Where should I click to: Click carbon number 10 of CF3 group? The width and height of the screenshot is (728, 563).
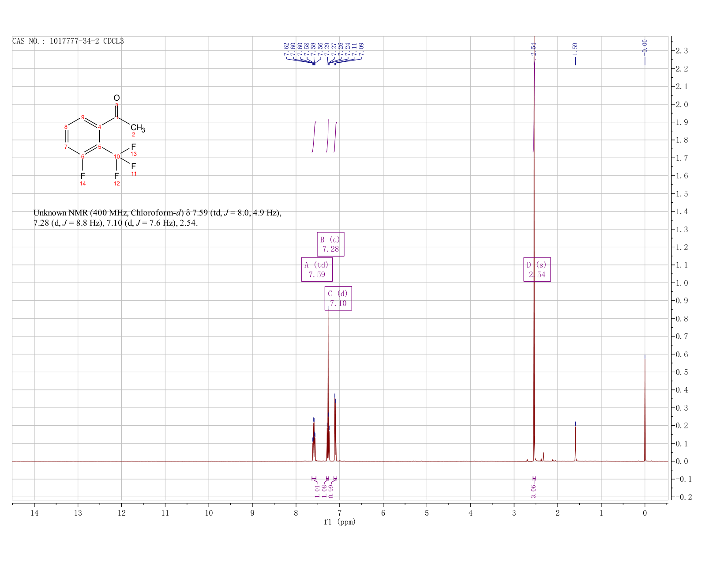click(116, 156)
